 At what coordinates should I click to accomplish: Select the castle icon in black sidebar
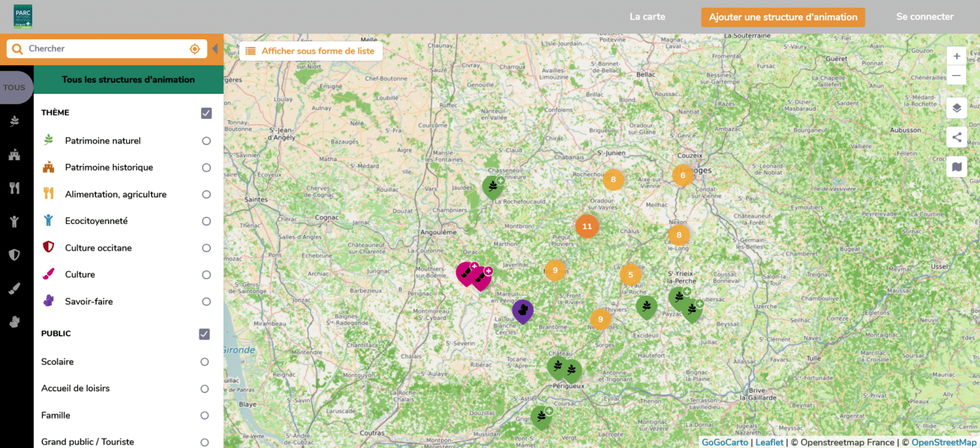(x=14, y=155)
